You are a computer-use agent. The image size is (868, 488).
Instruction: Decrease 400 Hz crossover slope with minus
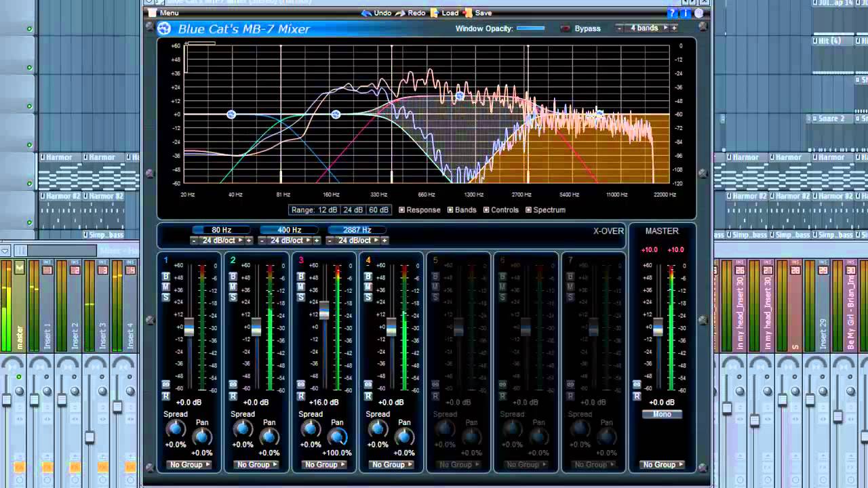262,241
